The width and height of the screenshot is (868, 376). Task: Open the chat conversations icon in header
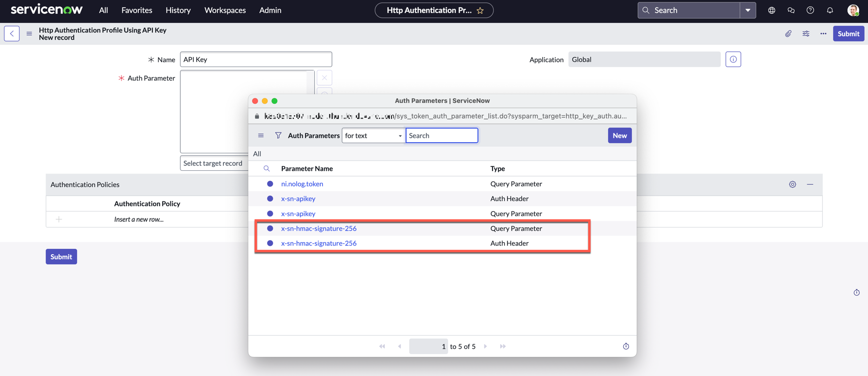pyautogui.click(x=791, y=10)
